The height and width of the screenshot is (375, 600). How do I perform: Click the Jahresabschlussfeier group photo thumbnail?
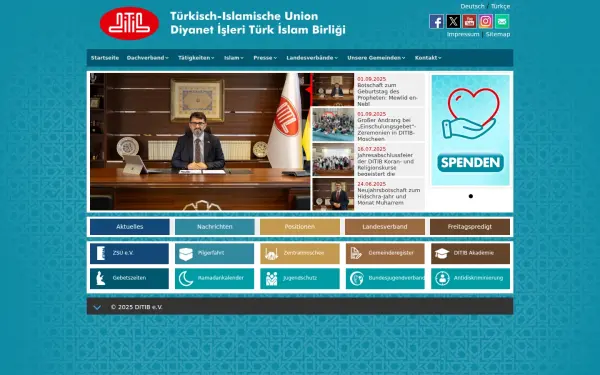pyautogui.click(x=333, y=160)
